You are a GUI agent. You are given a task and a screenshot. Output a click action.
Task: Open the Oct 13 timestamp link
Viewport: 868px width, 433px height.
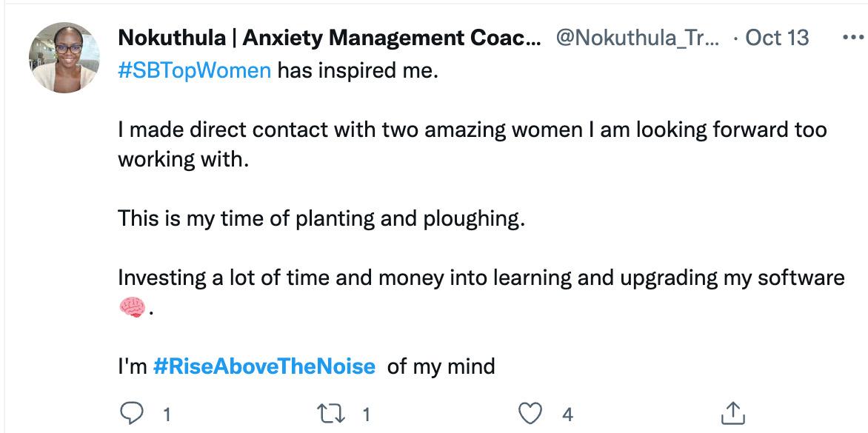[777, 38]
